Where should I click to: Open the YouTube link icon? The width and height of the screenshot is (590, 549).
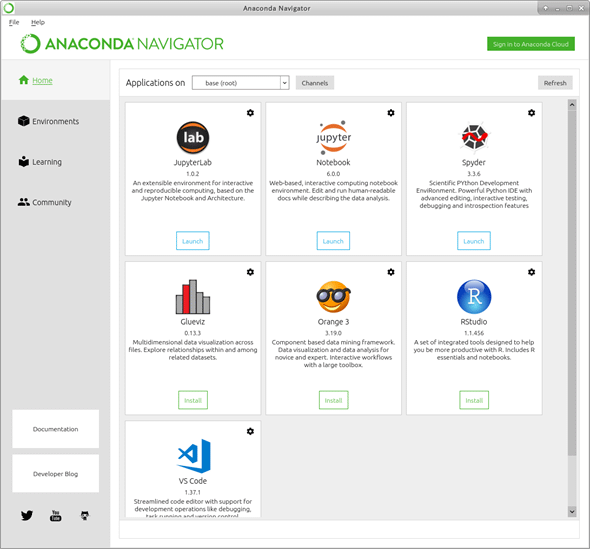[x=55, y=516]
